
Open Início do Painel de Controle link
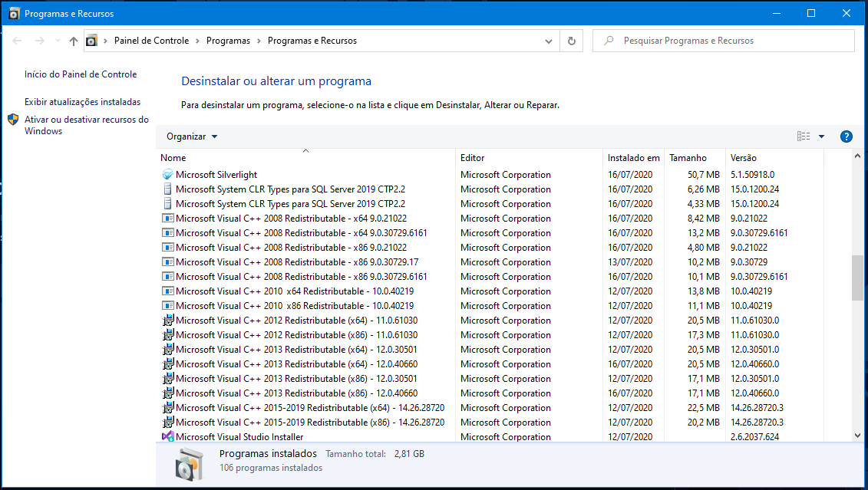tap(81, 74)
